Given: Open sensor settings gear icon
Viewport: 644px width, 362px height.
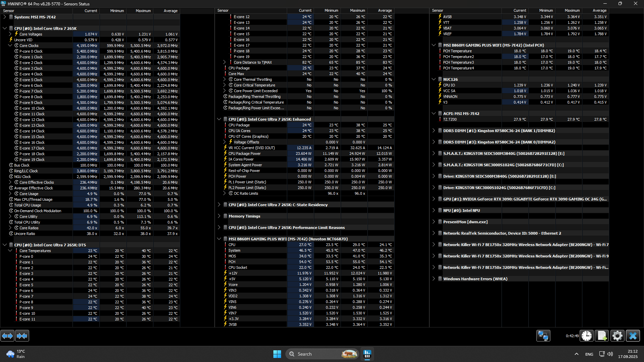Looking at the screenshot, I should (x=617, y=336).
